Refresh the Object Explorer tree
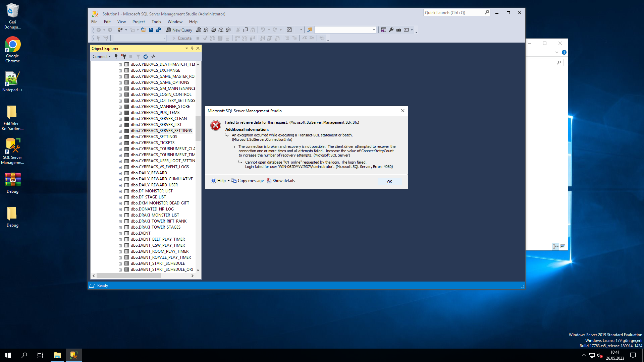644x362 pixels. click(x=146, y=57)
